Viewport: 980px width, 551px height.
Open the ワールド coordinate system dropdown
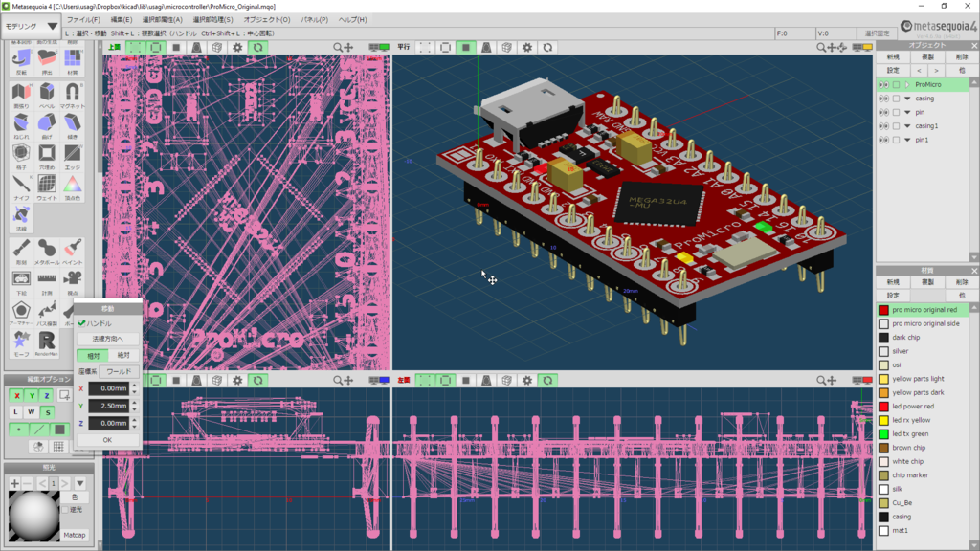point(119,372)
